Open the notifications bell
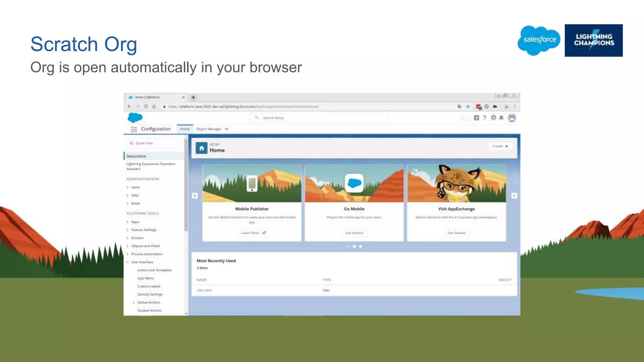Image resolution: width=644 pixels, height=362 pixels. pos(501,118)
